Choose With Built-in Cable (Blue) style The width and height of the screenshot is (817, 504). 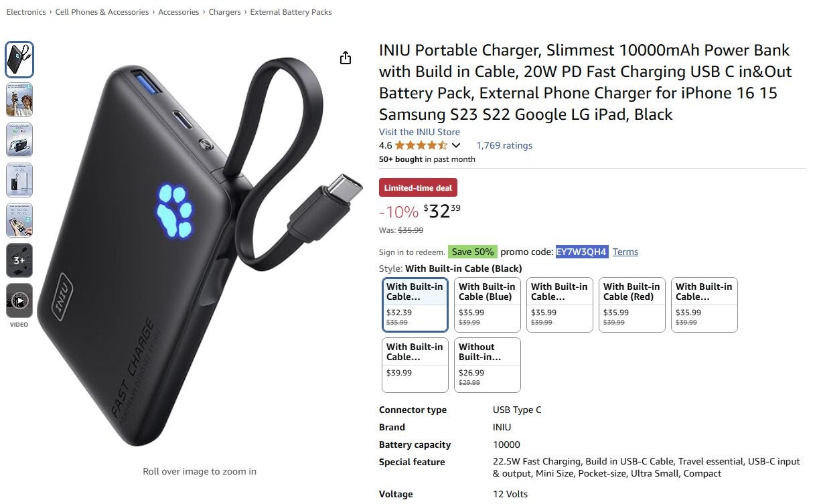(x=488, y=305)
